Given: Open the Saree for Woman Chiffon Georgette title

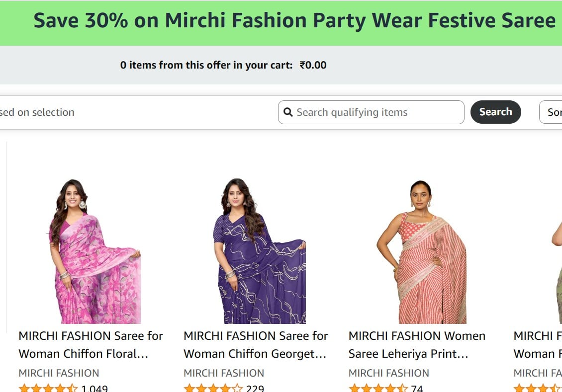Looking at the screenshot, I should point(256,345).
